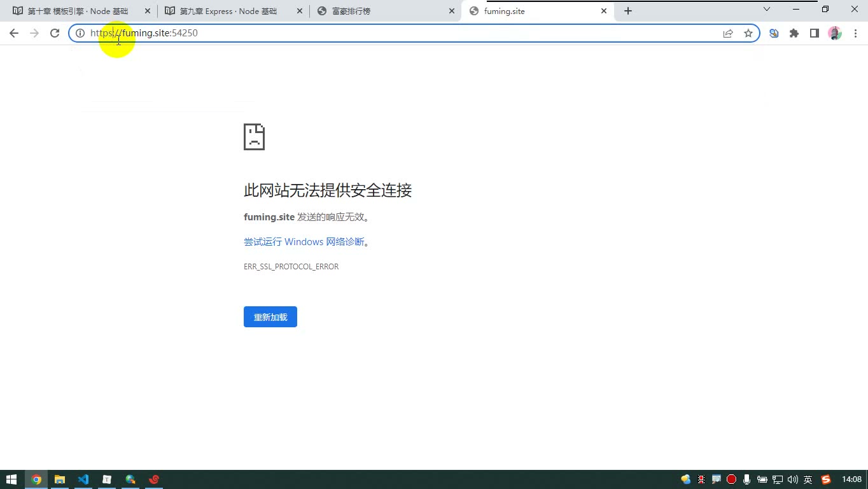Viewport: 868px width, 489px height.
Task: Open 尝试运行 Windows 网络诊断 link
Action: 304,242
